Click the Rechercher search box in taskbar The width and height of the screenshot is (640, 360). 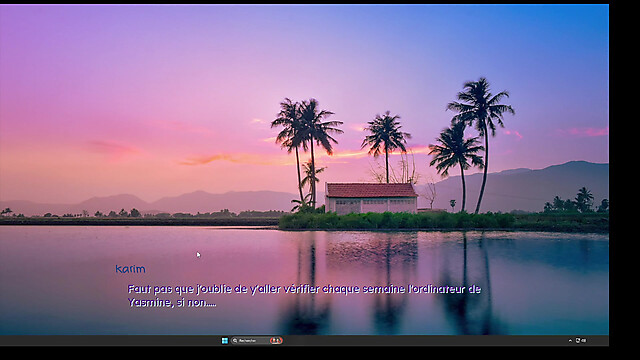(257, 340)
